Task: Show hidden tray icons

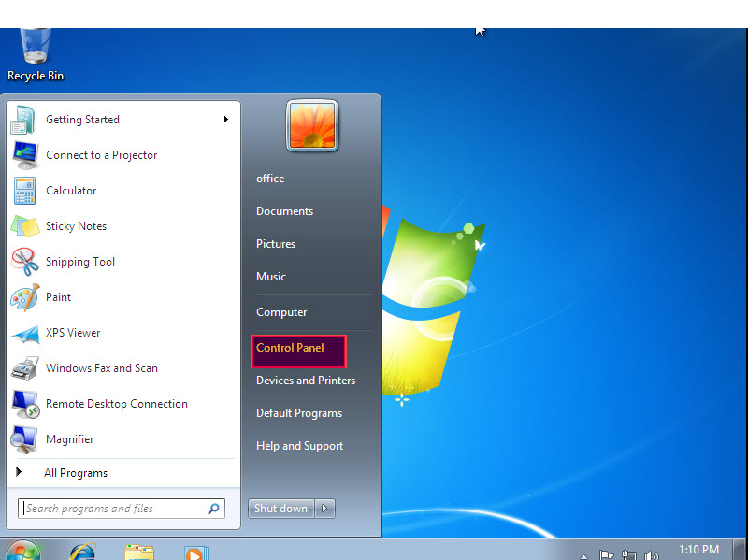Action: pyautogui.click(x=583, y=556)
